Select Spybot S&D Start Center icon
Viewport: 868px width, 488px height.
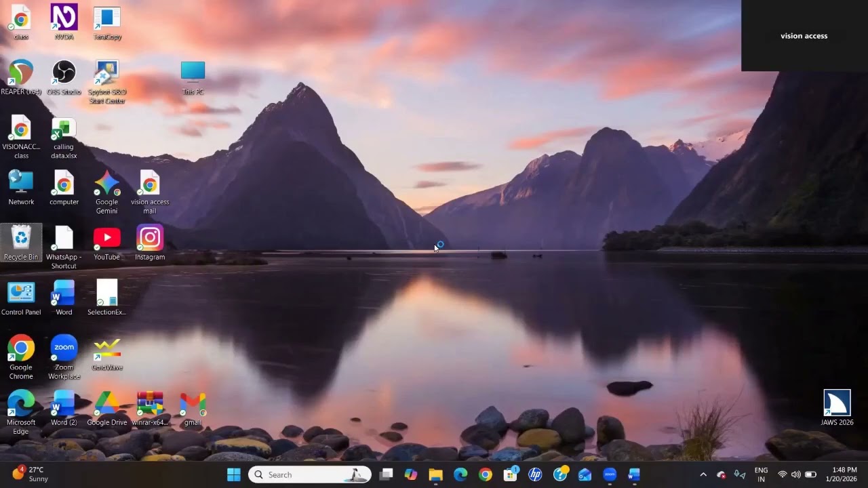[x=107, y=82]
